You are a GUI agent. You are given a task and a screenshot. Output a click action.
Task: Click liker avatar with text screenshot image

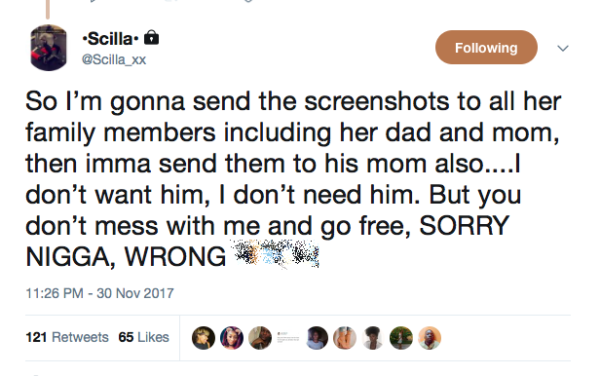click(288, 338)
